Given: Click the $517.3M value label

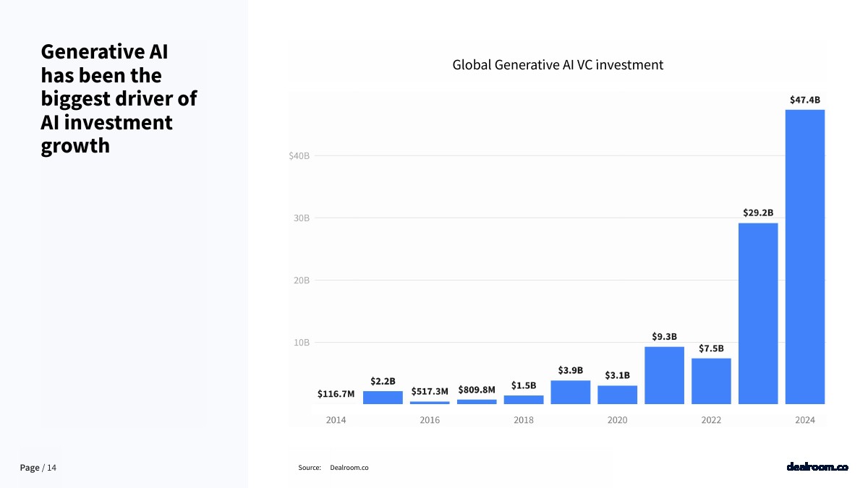Looking at the screenshot, I should (x=430, y=391).
